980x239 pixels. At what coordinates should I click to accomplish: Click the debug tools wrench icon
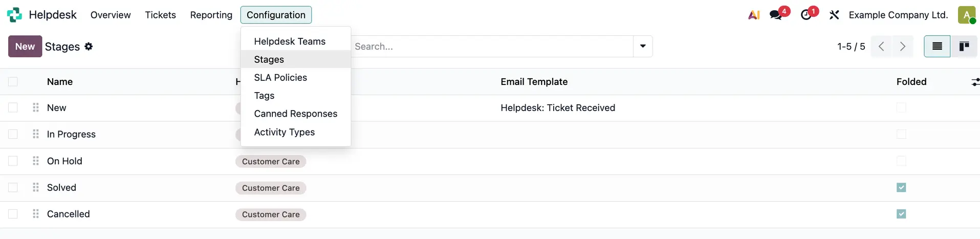tap(834, 15)
